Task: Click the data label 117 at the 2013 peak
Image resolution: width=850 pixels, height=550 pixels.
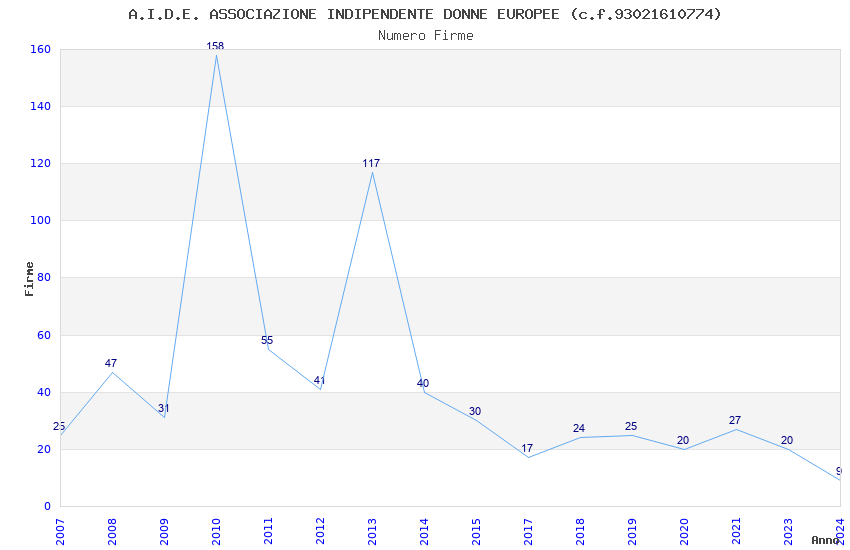Action: [371, 163]
